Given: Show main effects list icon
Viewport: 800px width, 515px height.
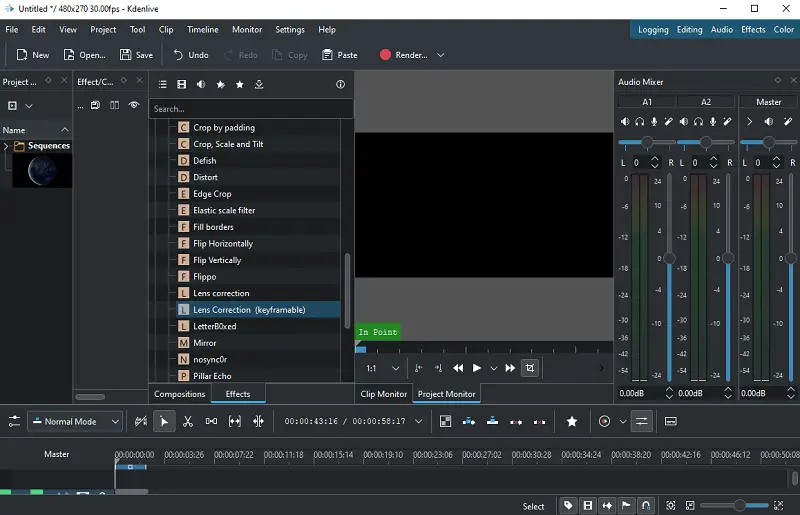Looking at the screenshot, I should (162, 84).
